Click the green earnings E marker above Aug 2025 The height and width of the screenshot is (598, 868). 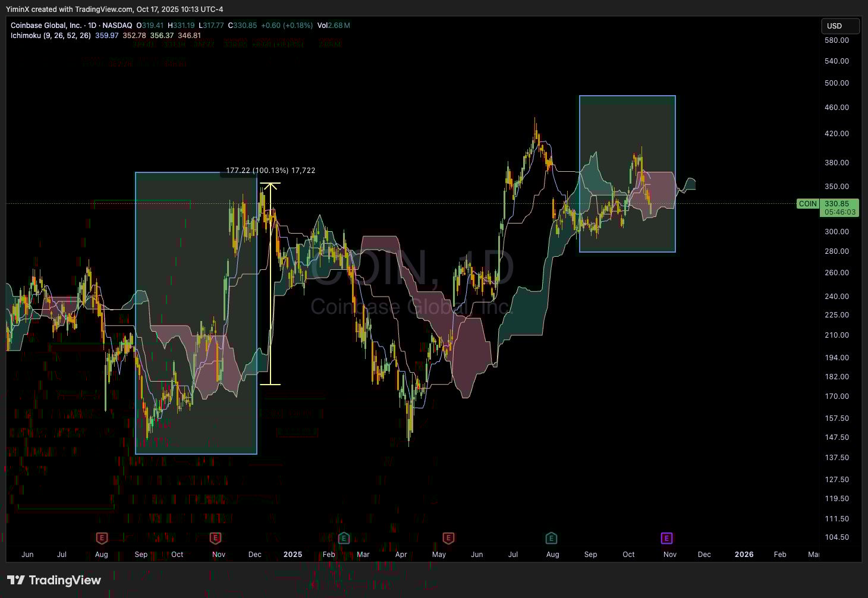[551, 538]
